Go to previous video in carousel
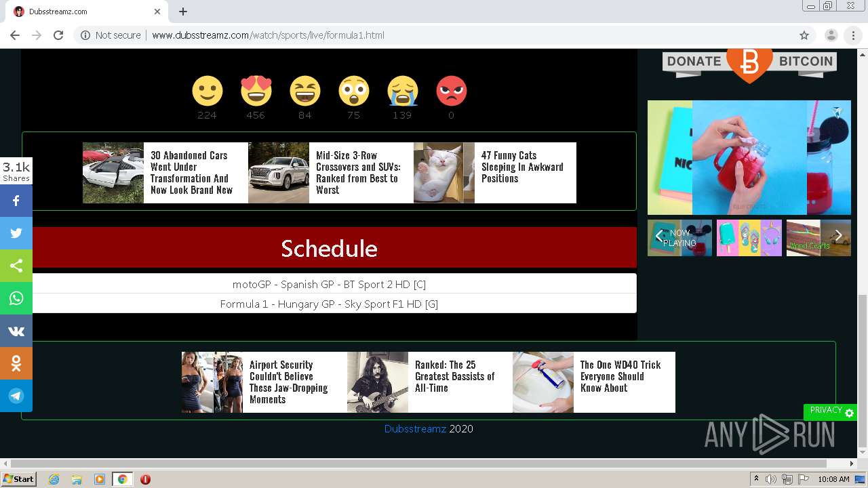The height and width of the screenshot is (488, 868). [658, 236]
